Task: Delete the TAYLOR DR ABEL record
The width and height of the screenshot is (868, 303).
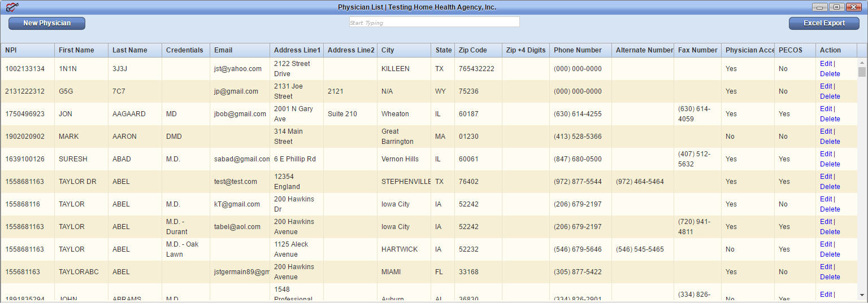Action: [x=830, y=187]
